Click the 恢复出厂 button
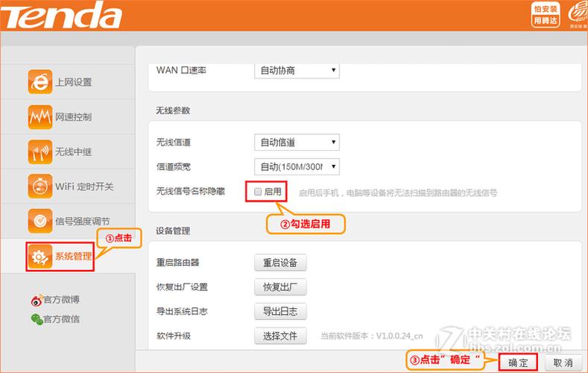 (280, 287)
